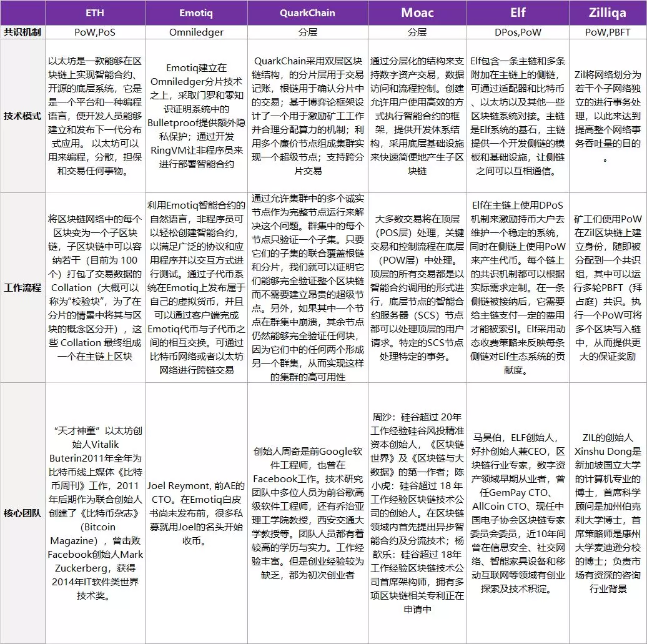The width and height of the screenshot is (647, 644).
Task: Select the cell starting "周沙：硅谷超过 20年"
Action: click(x=417, y=513)
